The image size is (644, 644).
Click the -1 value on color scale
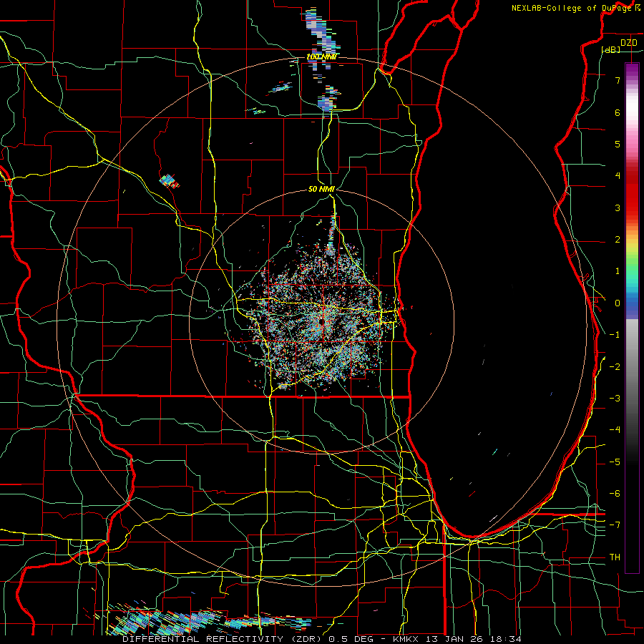[615, 334]
